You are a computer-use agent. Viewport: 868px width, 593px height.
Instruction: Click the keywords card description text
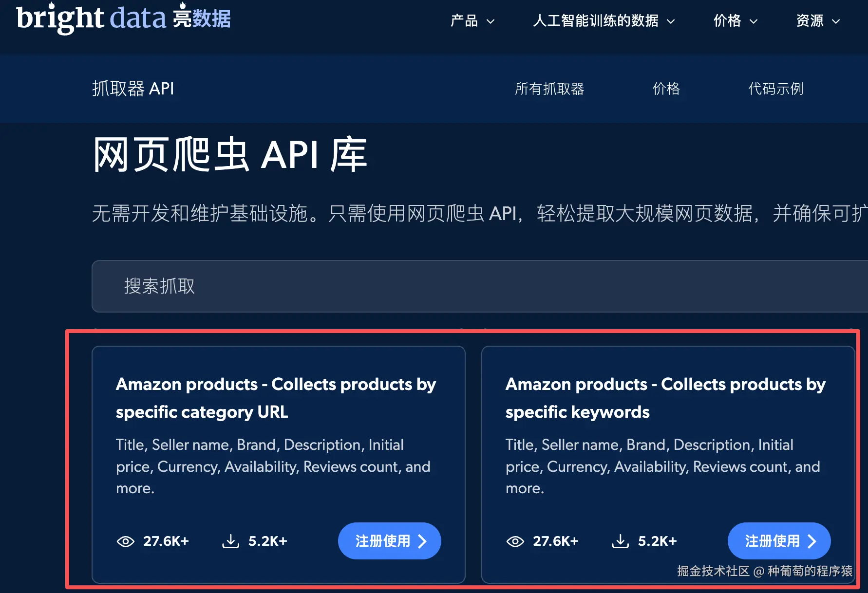click(663, 466)
